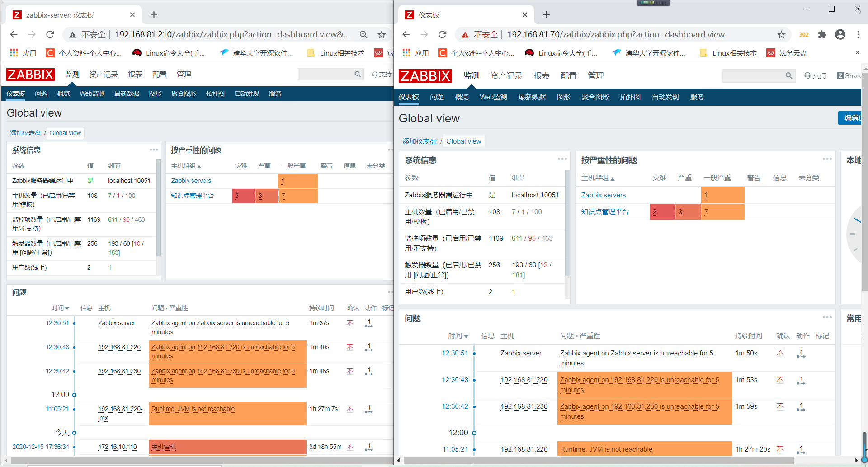Click orange cell 1 for Zabbix servers, right window

(723, 195)
